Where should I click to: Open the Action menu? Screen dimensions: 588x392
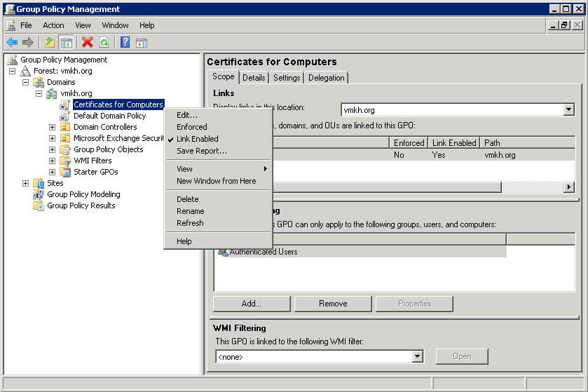coord(53,25)
